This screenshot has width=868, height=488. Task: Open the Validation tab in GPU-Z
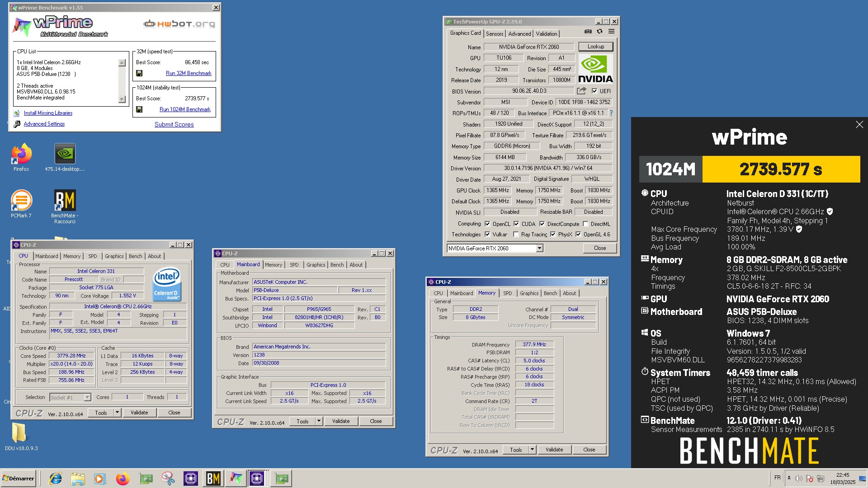click(547, 34)
